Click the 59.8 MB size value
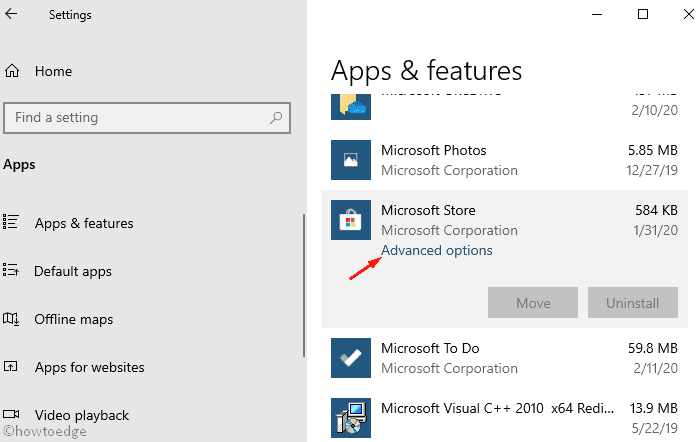The width and height of the screenshot is (696, 442). pyautogui.click(x=652, y=348)
